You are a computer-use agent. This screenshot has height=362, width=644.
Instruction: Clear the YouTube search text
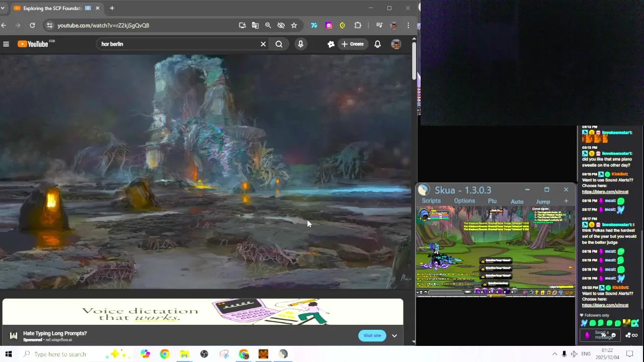[x=263, y=44]
